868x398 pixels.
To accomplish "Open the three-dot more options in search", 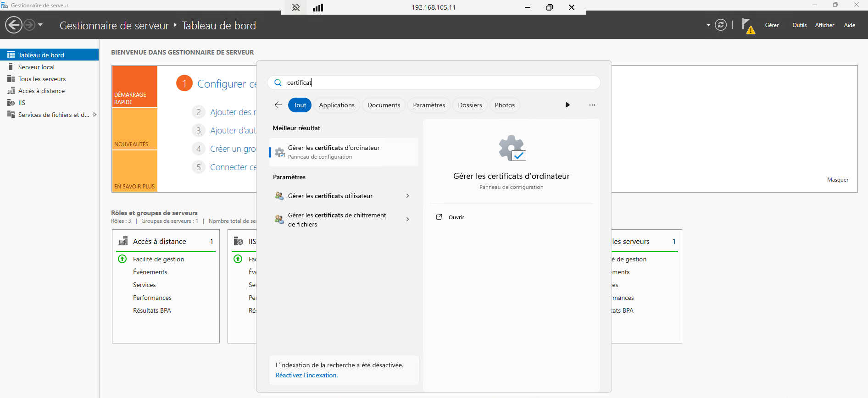I will click(x=592, y=105).
